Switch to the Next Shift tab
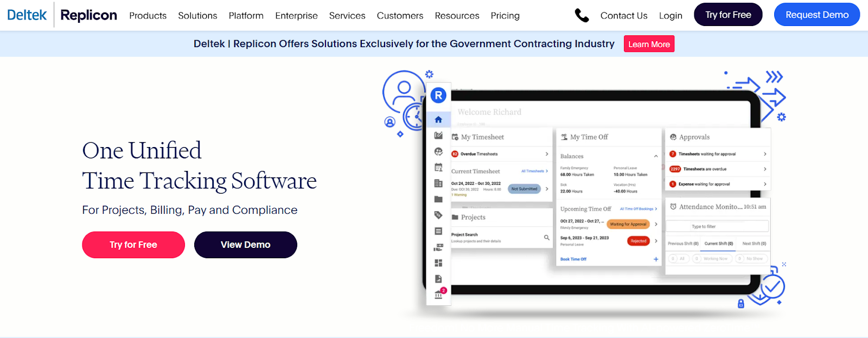Image resolution: width=868 pixels, height=338 pixels. pos(754,244)
